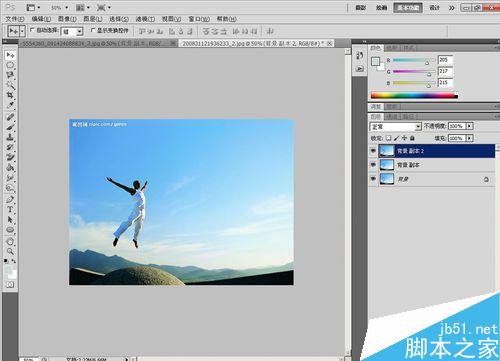Select the Polygonal Lasso tool
The width and height of the screenshot is (500, 361).
point(10,75)
